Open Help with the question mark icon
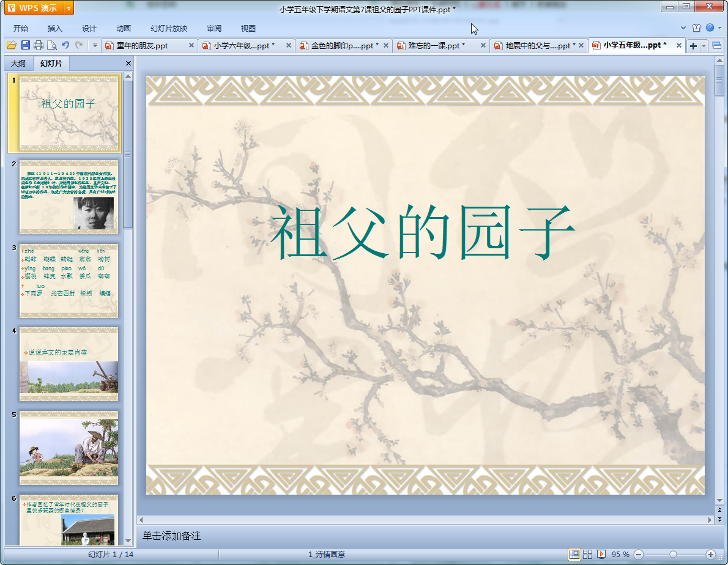Screen dimensions: 728x565 (710, 28)
